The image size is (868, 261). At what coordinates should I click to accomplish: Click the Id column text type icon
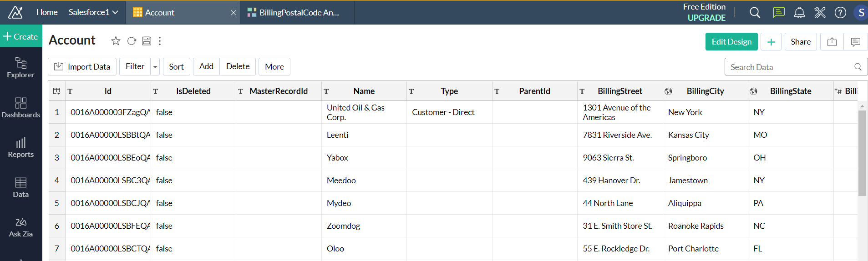70,91
